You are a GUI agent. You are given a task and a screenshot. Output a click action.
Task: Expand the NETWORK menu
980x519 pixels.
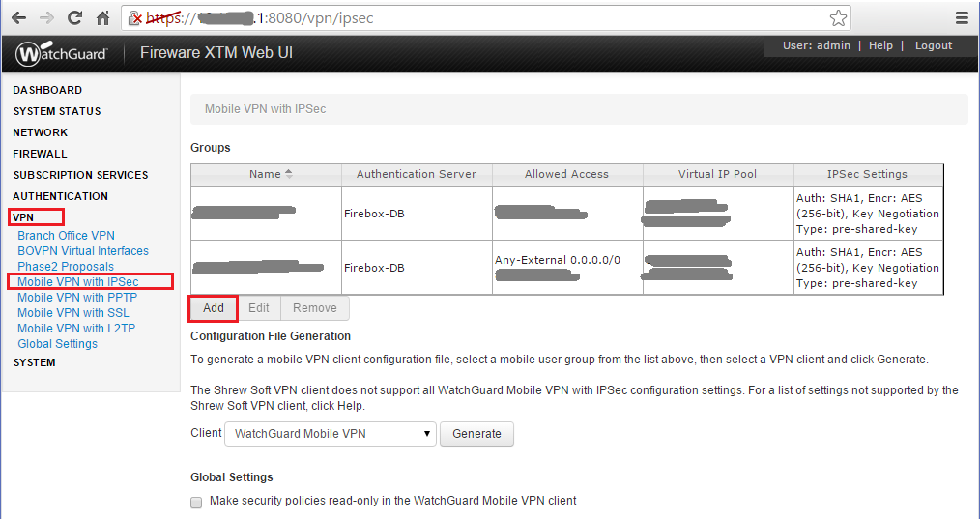click(40, 132)
